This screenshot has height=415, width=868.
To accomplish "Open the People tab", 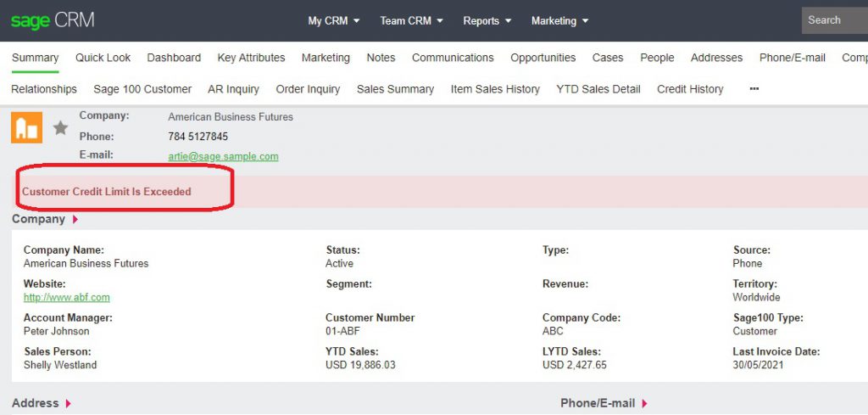I will [657, 58].
